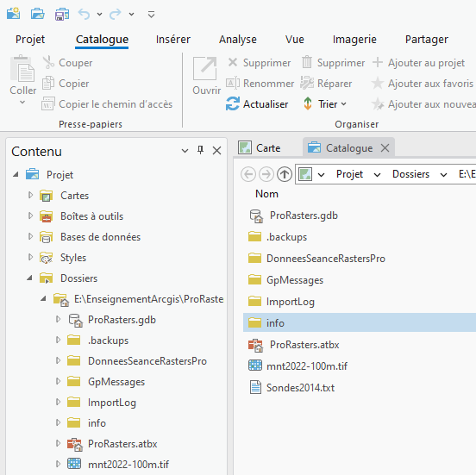
Task: Click the Back navigation arrow
Action: point(248,174)
